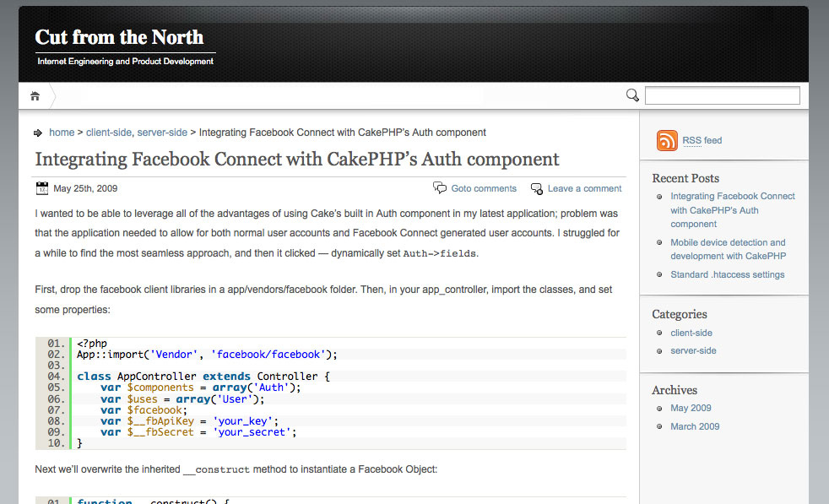Click the speech bubble Goto comments icon
This screenshot has height=504, width=829.
click(x=440, y=188)
